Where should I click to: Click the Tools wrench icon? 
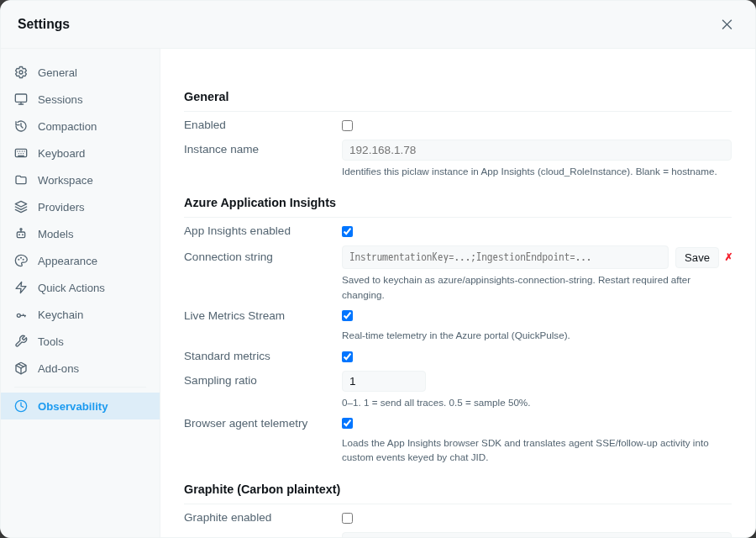[21, 341]
